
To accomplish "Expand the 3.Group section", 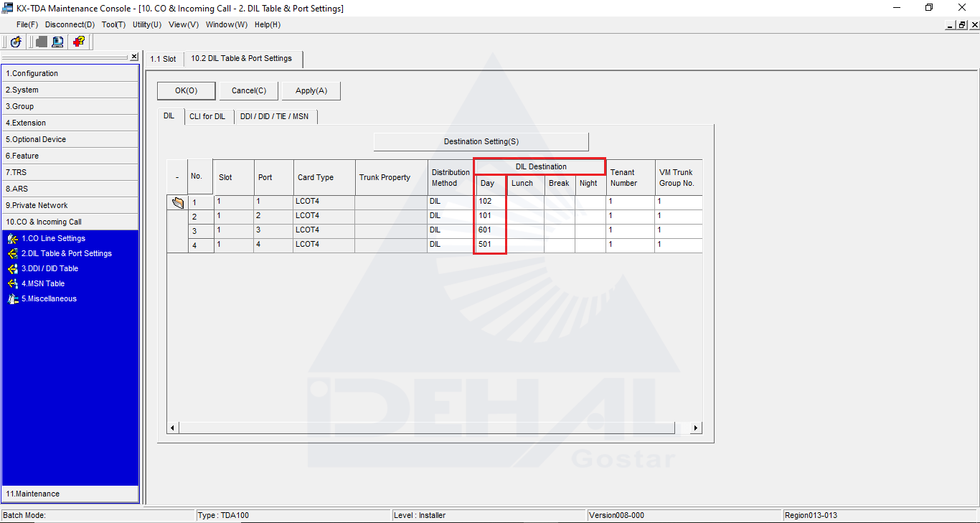I will [70, 106].
